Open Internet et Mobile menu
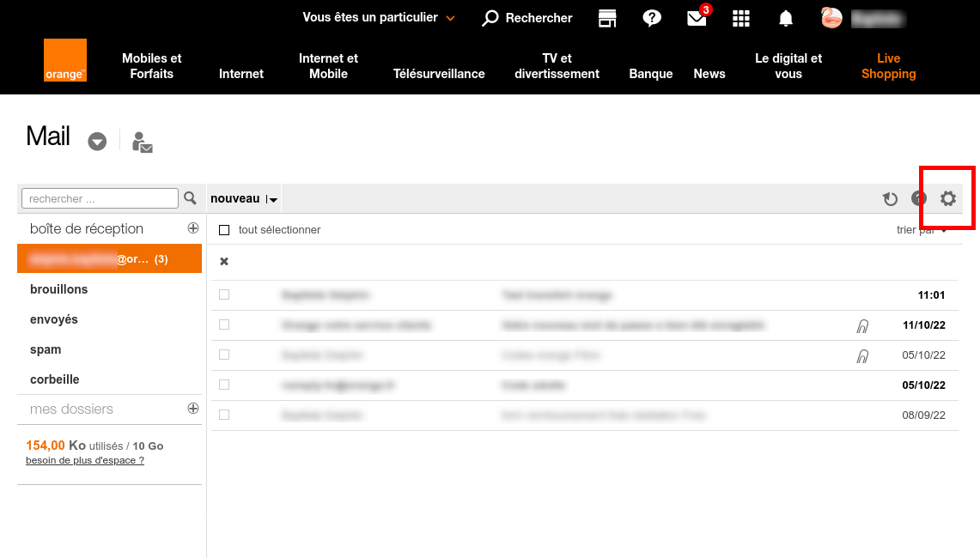 [328, 65]
